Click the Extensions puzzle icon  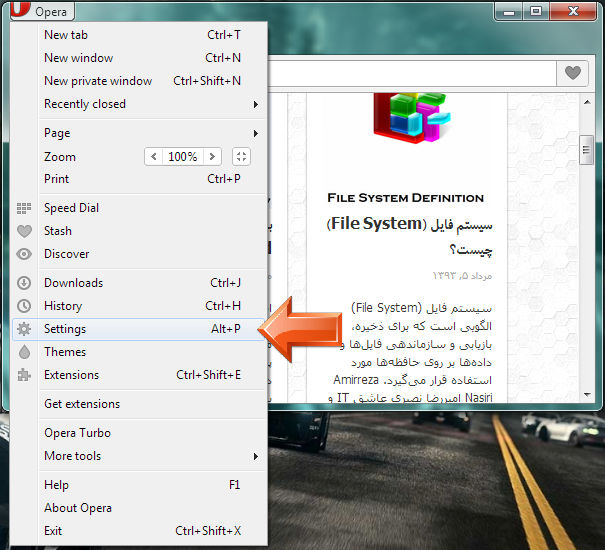point(24,375)
